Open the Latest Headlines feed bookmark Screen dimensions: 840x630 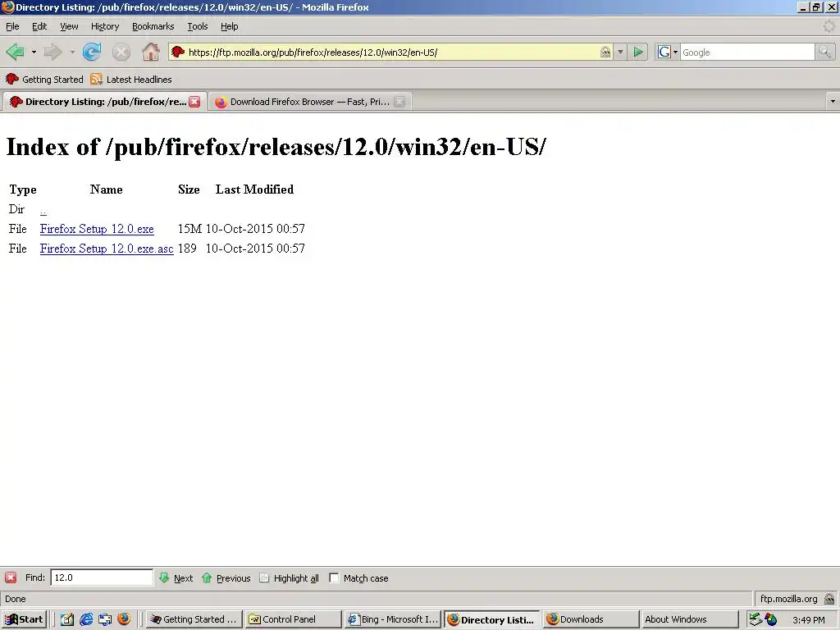[131, 80]
